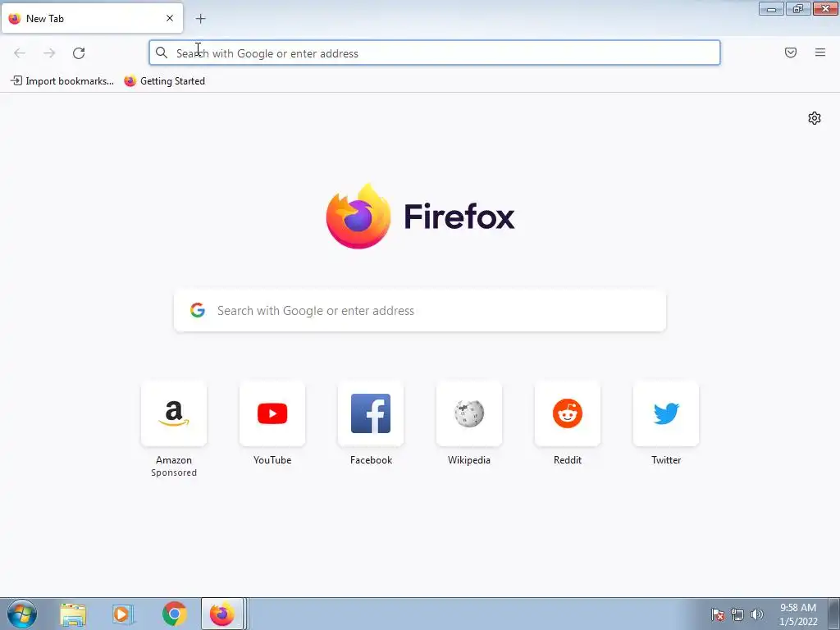Click the Firefox taskbar button

click(x=223, y=614)
